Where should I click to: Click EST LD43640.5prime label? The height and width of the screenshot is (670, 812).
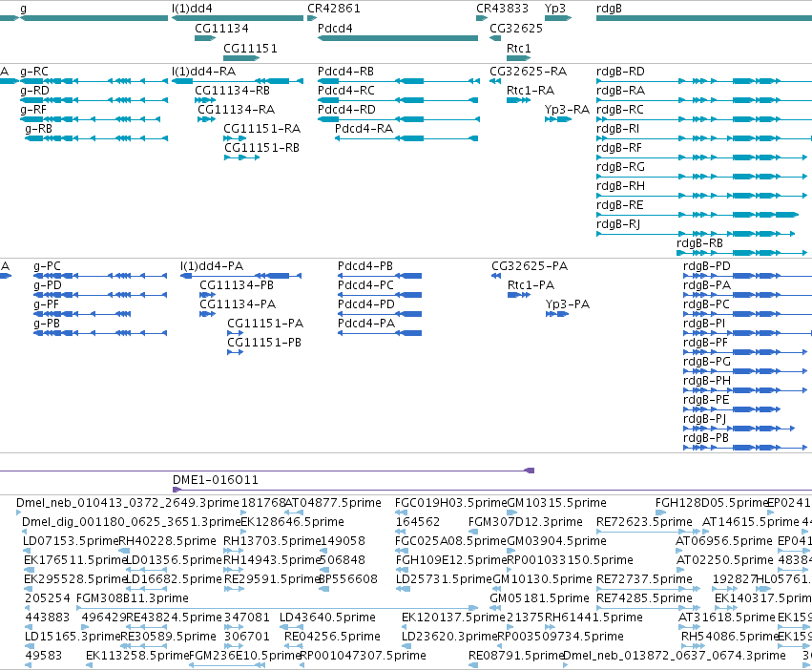(327, 618)
